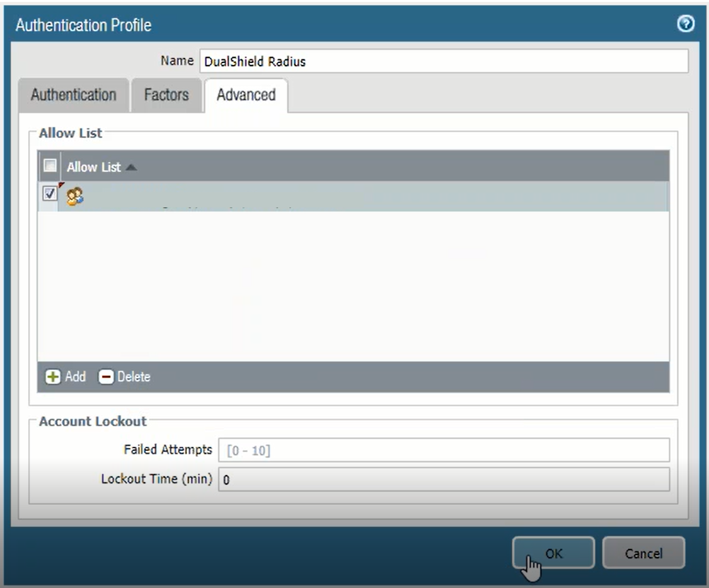Uncheck the checked allow list entry checkbox
This screenshot has width=709, height=588.
tap(50, 193)
